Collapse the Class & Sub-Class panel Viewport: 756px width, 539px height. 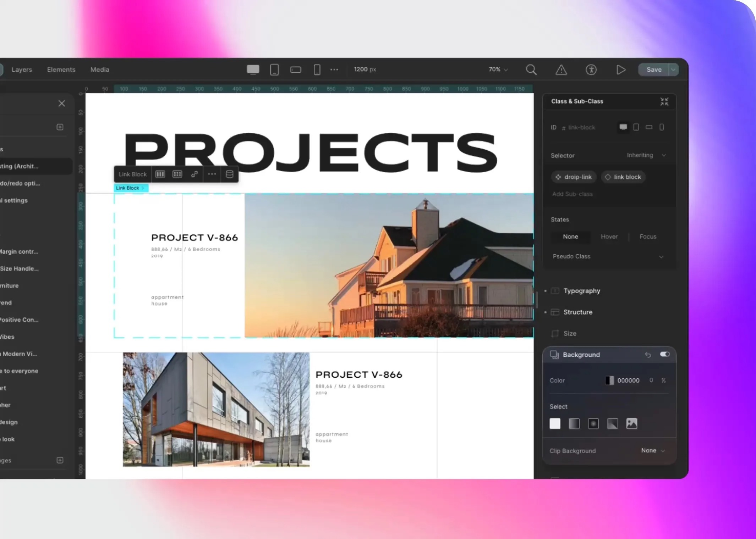point(664,101)
